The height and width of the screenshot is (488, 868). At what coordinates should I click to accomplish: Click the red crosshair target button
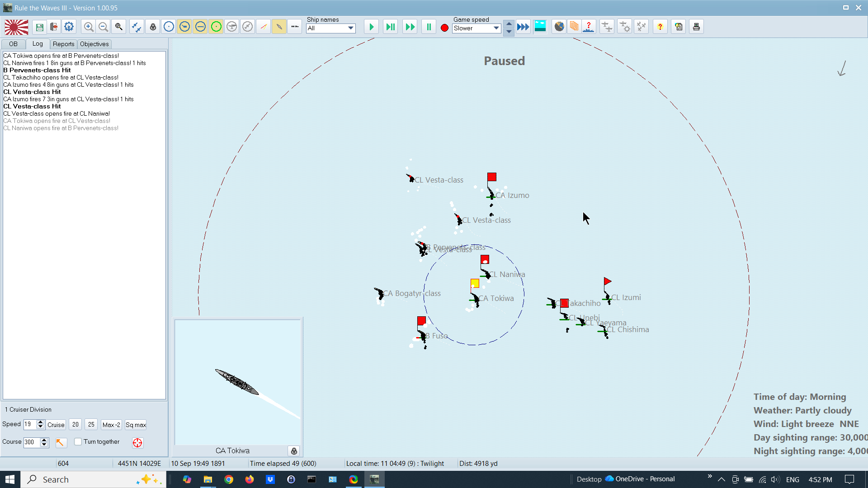click(x=137, y=443)
